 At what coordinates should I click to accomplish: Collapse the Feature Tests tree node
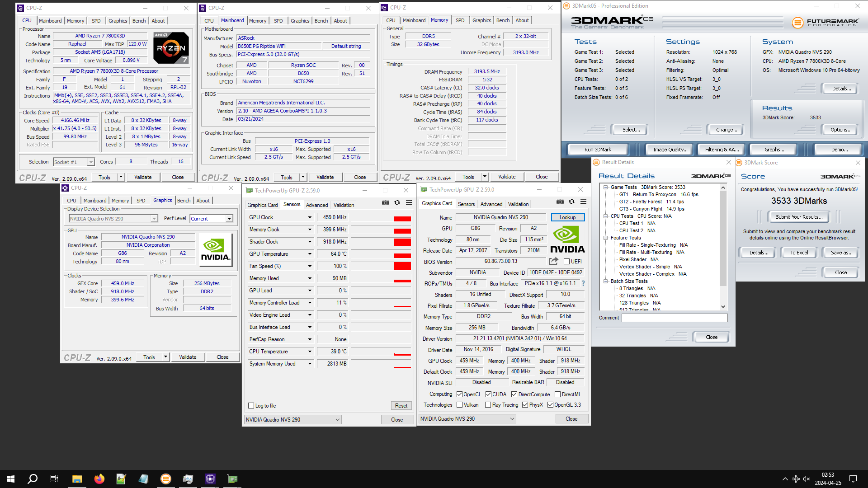coord(606,238)
